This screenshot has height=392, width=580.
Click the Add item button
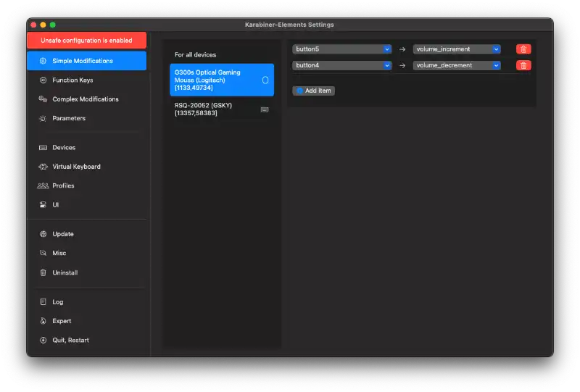click(x=314, y=91)
